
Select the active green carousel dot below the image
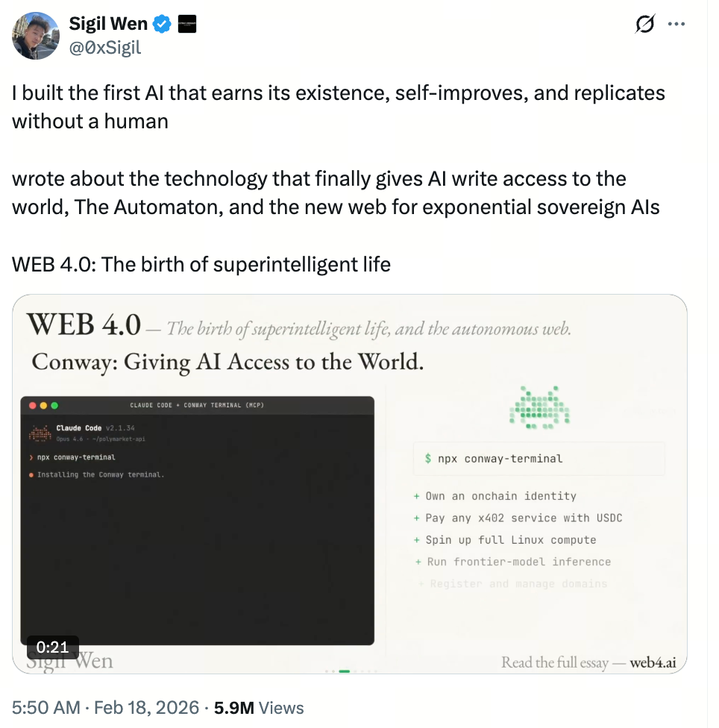click(343, 671)
